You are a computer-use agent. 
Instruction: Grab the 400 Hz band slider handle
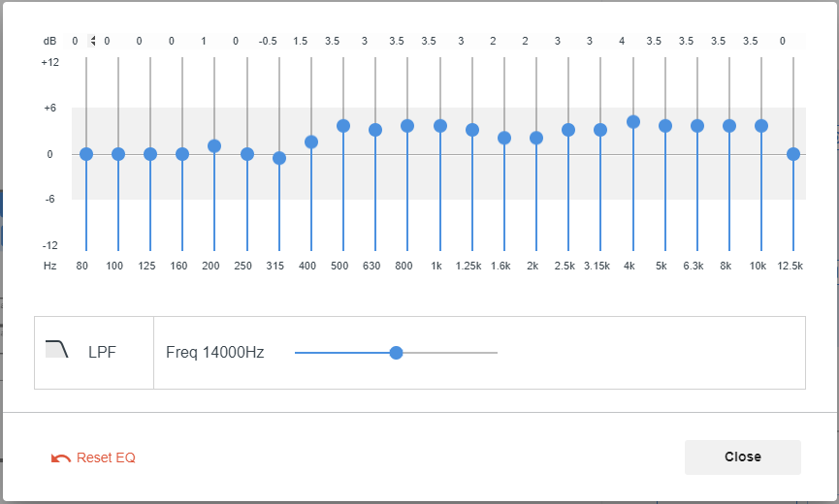311,142
